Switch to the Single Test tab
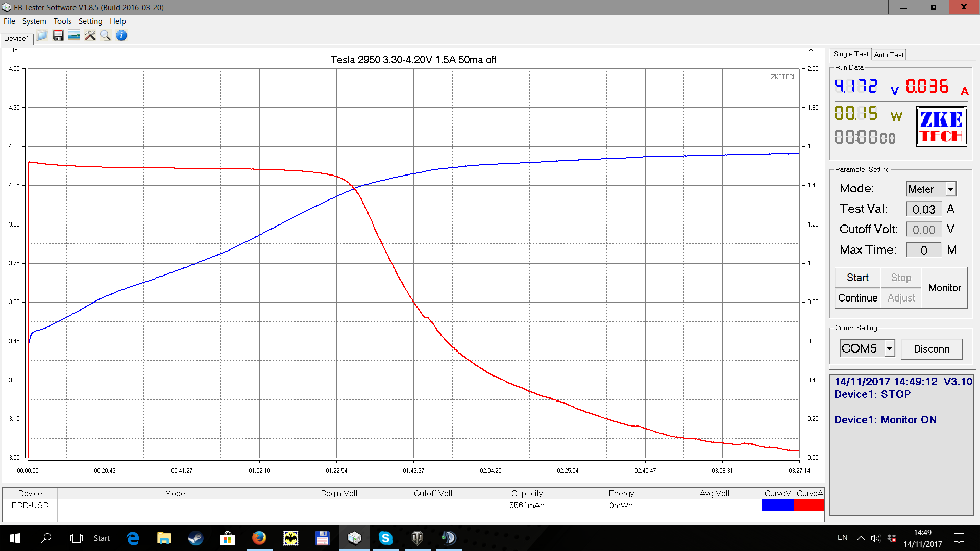This screenshot has height=551, width=980. [x=851, y=54]
